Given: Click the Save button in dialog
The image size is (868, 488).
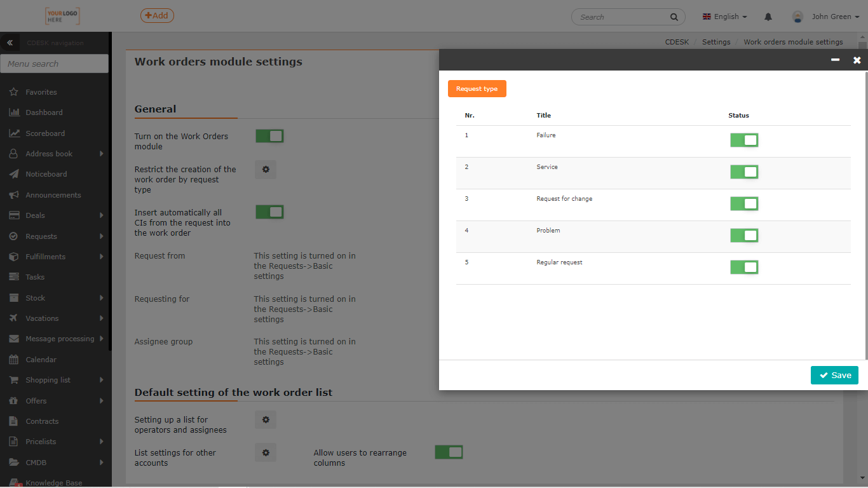Looking at the screenshot, I should point(835,376).
